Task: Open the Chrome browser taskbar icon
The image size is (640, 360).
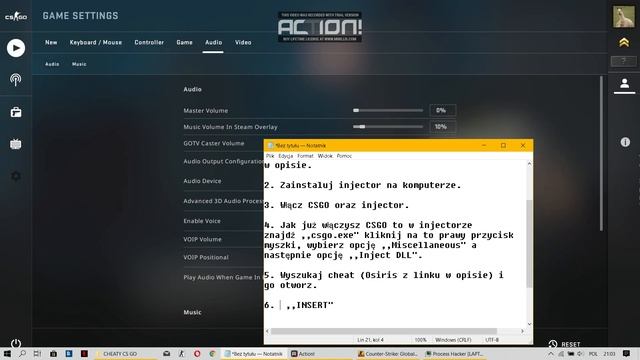Action: 212,353
